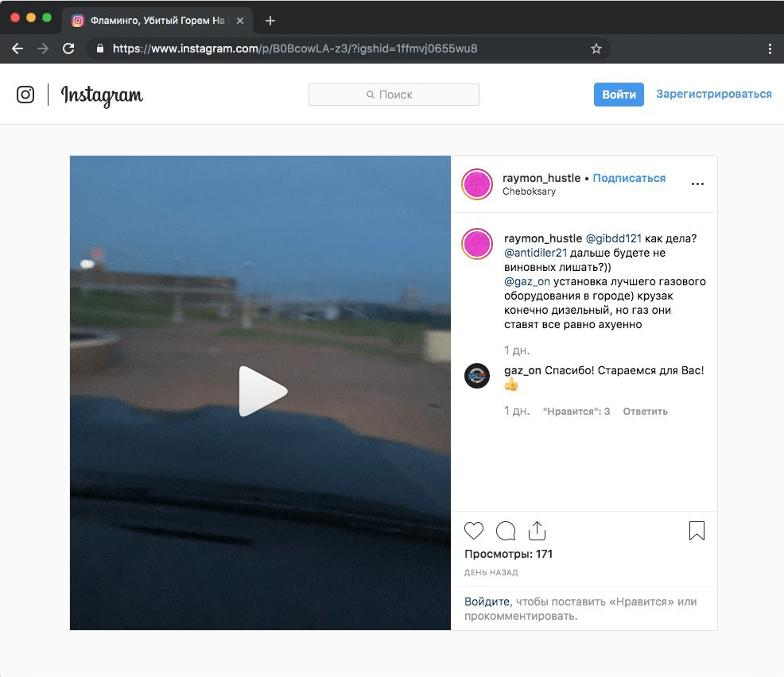Click the padlock icon in address bar

pos(100,48)
